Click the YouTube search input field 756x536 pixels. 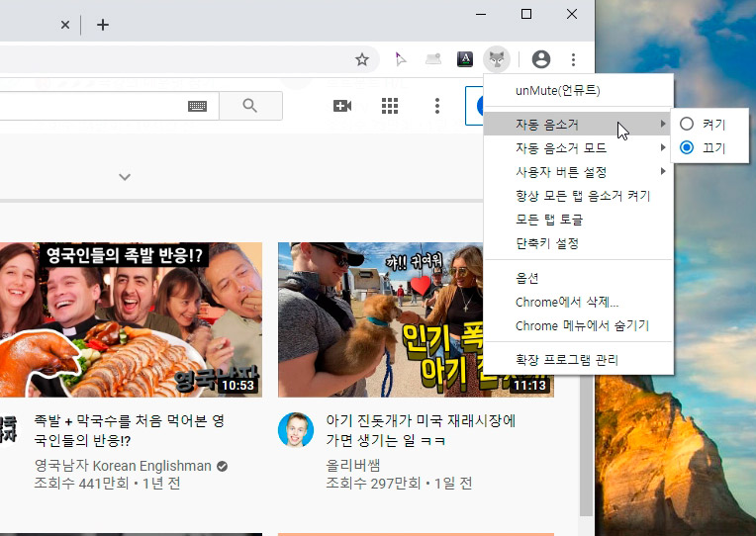click(110, 106)
